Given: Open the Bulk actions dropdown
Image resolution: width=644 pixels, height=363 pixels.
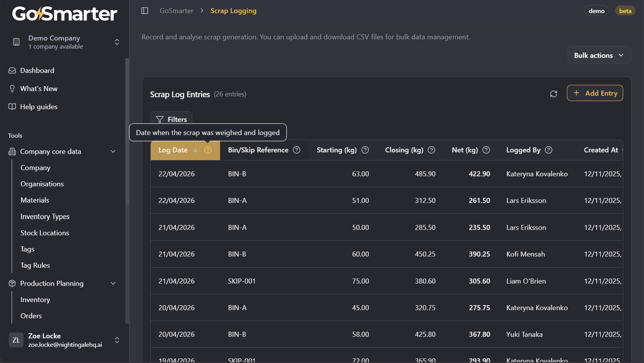Looking at the screenshot, I should pyautogui.click(x=599, y=55).
